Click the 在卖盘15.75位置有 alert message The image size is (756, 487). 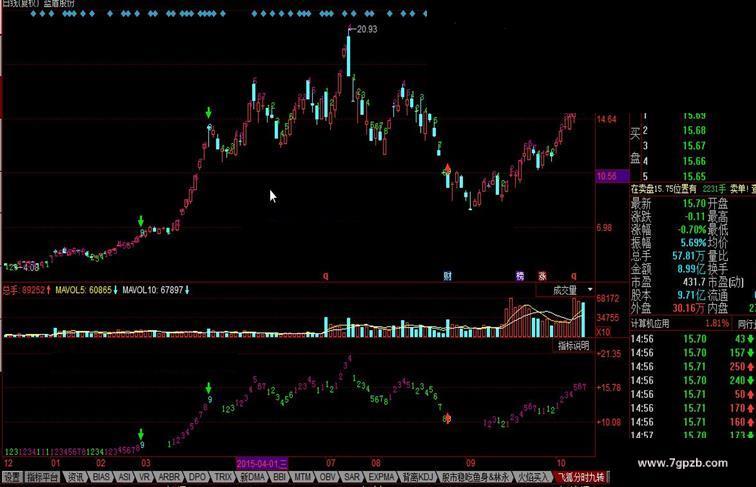(664, 189)
